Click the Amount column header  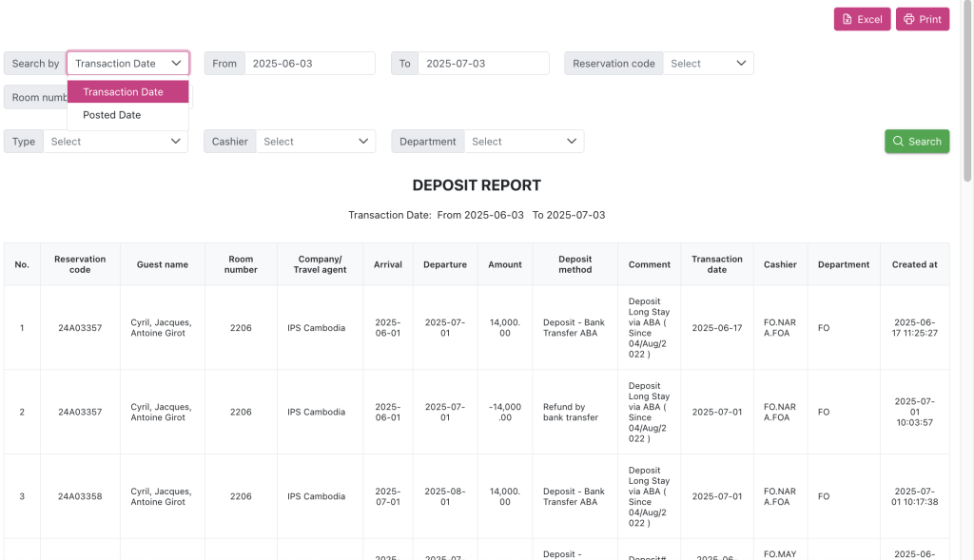click(504, 264)
